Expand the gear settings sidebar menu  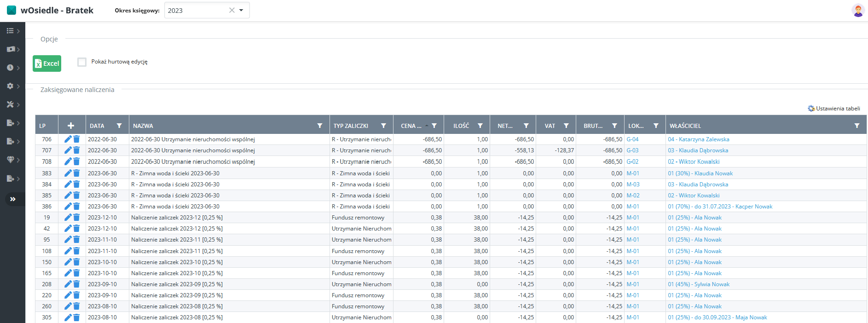coord(11,86)
